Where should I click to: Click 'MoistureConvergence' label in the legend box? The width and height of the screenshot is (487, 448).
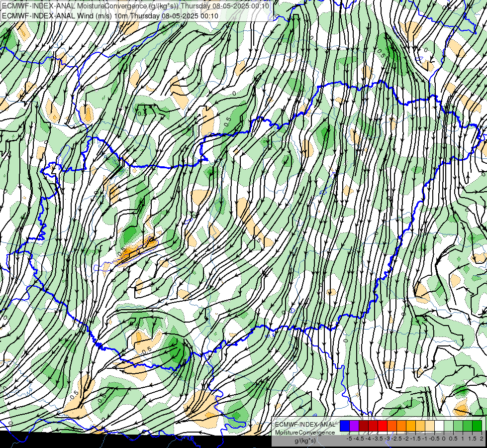click(305, 433)
